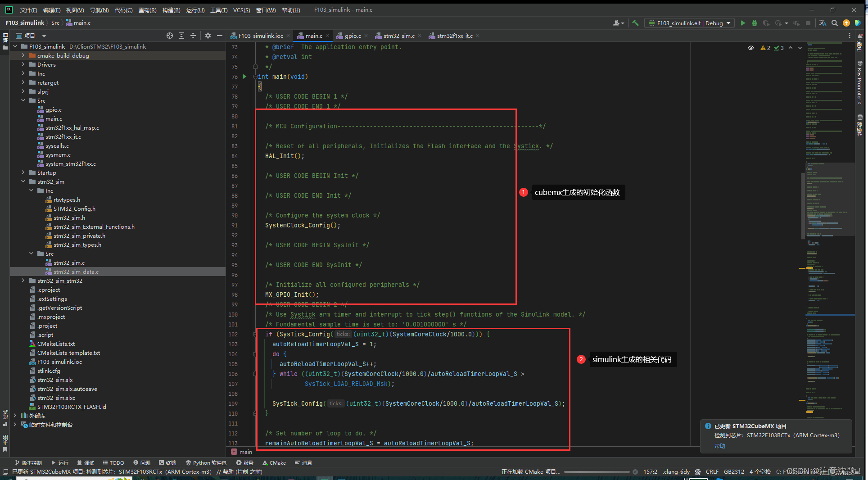The width and height of the screenshot is (868, 480).
Task: Open 构建(B) menu
Action: point(171,10)
